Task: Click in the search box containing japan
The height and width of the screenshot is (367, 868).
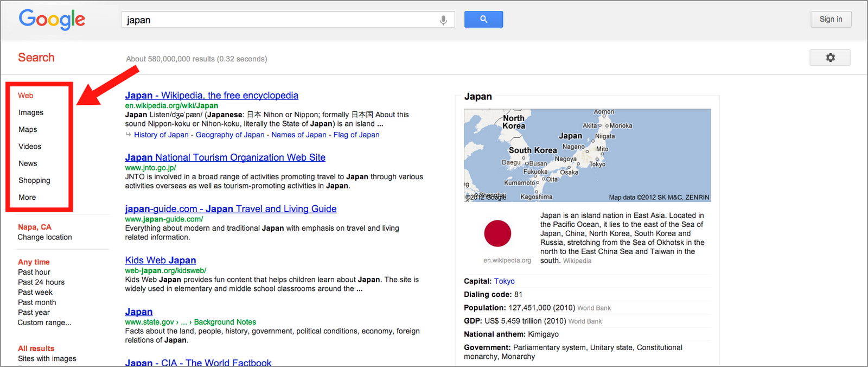Action: (x=279, y=20)
